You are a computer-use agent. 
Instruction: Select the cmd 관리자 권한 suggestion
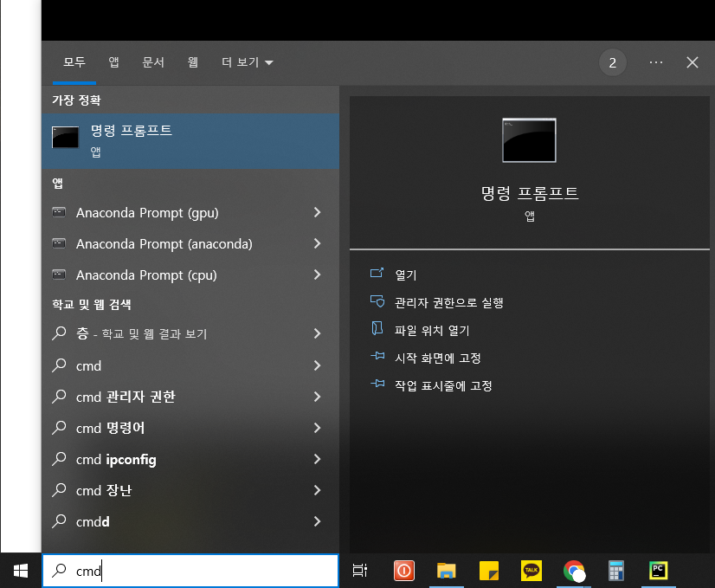click(190, 397)
